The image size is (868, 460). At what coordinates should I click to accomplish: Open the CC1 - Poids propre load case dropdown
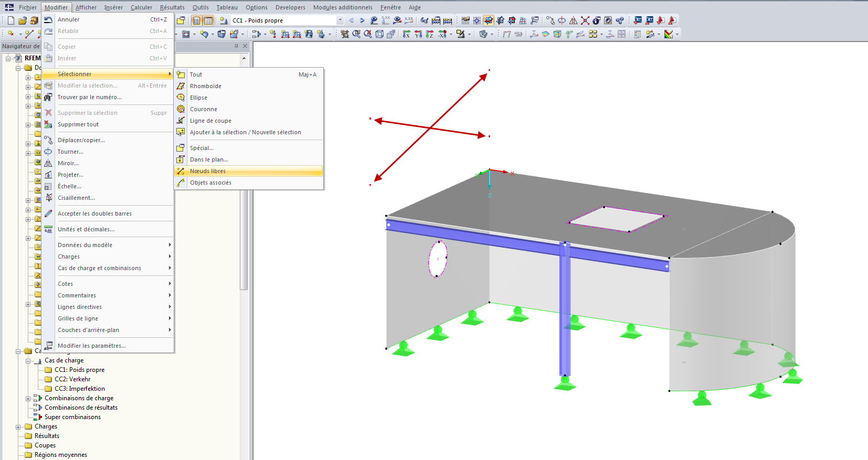coord(340,20)
